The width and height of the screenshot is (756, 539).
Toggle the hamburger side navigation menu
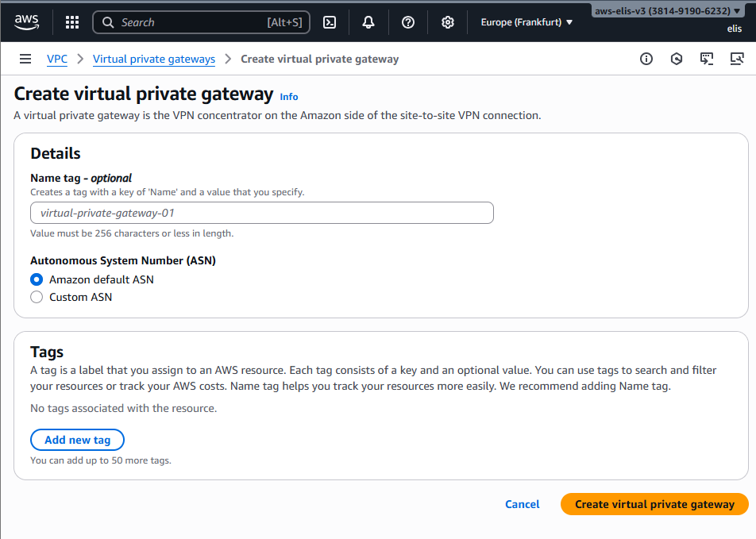pos(25,59)
